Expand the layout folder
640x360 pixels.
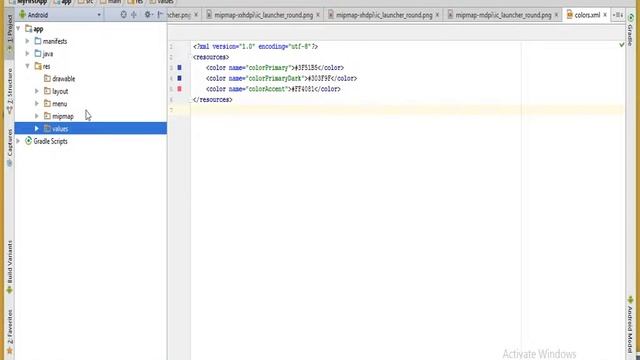click(37, 91)
